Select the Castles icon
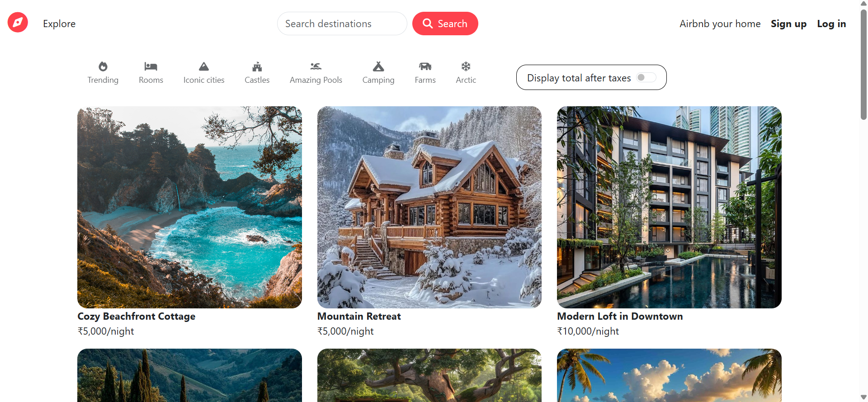The image size is (868, 402). click(257, 66)
